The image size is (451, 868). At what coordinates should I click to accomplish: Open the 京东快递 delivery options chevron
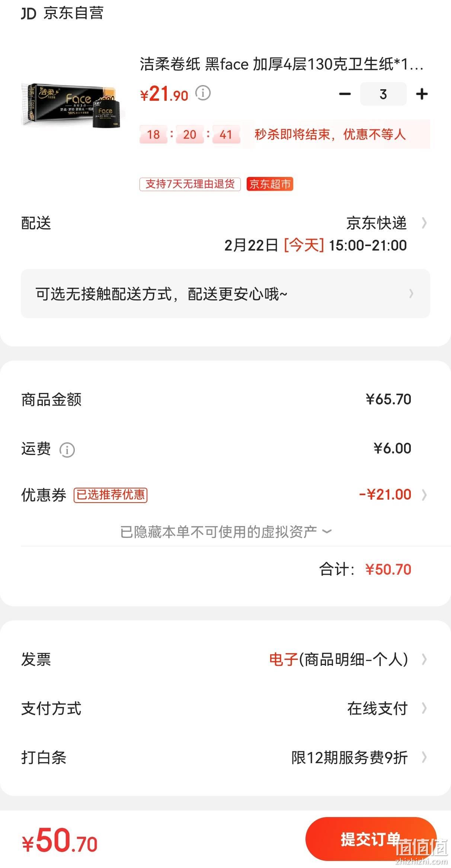[424, 223]
